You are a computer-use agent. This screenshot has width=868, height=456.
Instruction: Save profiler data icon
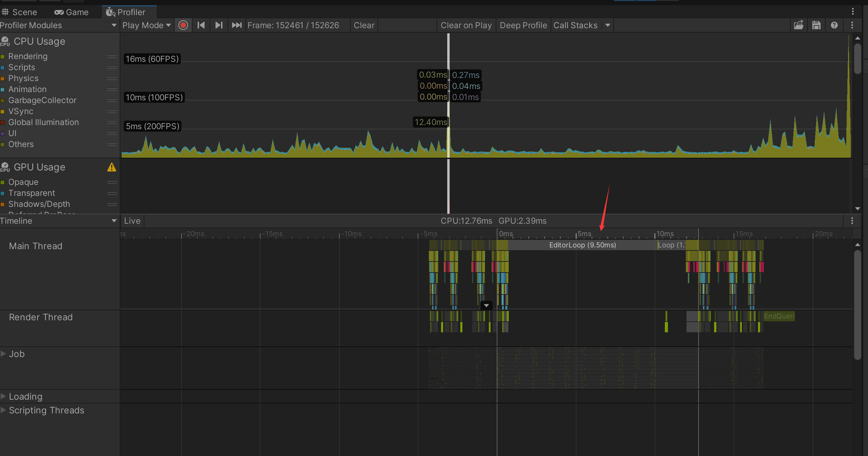[816, 25]
